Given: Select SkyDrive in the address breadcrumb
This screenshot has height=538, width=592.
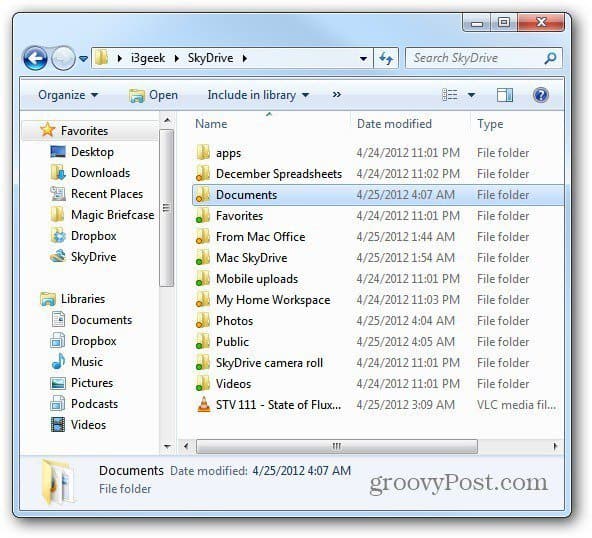Looking at the screenshot, I should pos(210,58).
